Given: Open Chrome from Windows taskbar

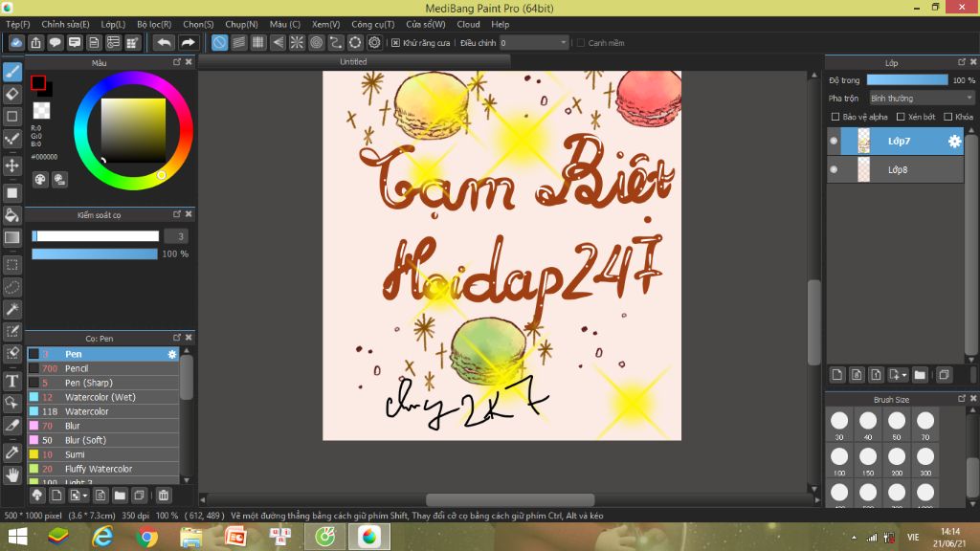Looking at the screenshot, I should (x=146, y=537).
